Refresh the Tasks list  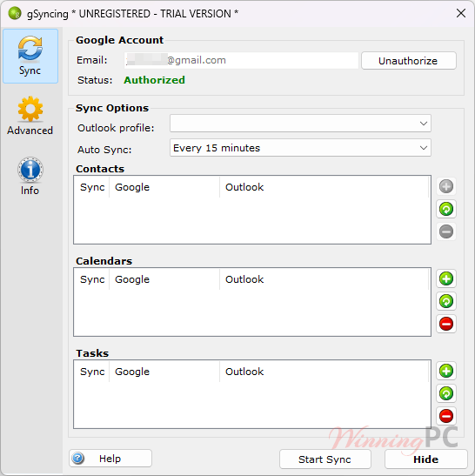446,393
